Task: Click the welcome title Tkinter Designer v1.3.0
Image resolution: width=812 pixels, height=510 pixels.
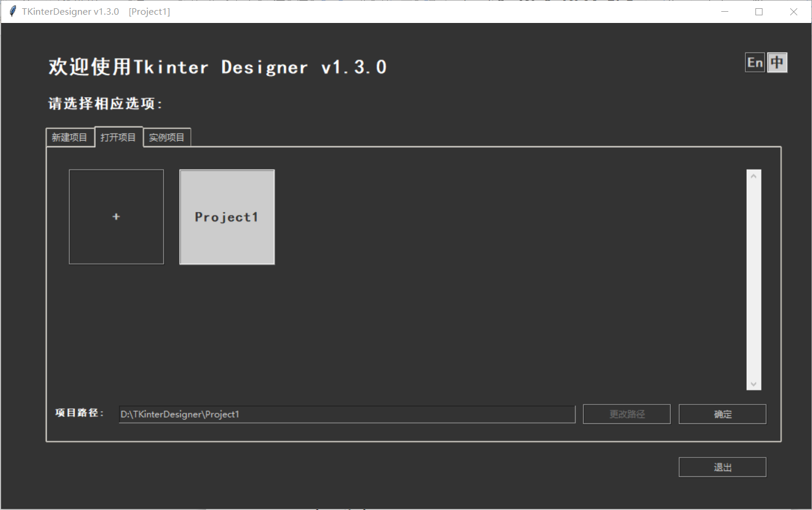Action: pos(217,67)
